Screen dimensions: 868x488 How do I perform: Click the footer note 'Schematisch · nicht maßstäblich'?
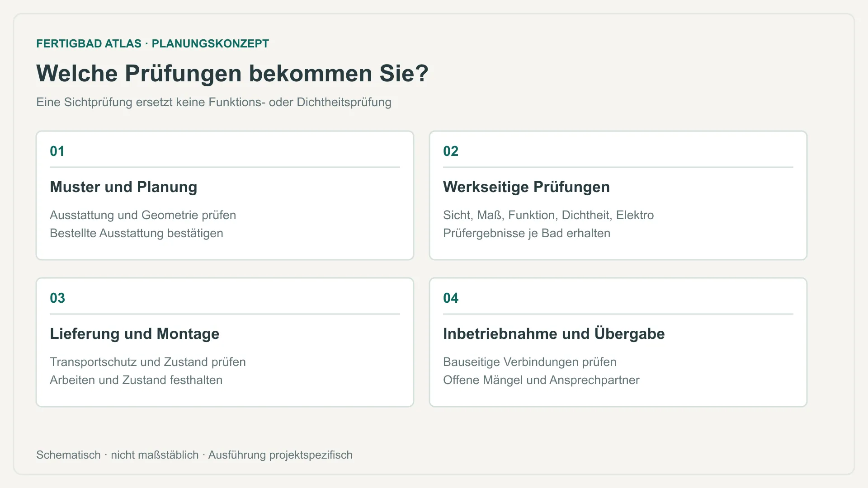[118, 455]
